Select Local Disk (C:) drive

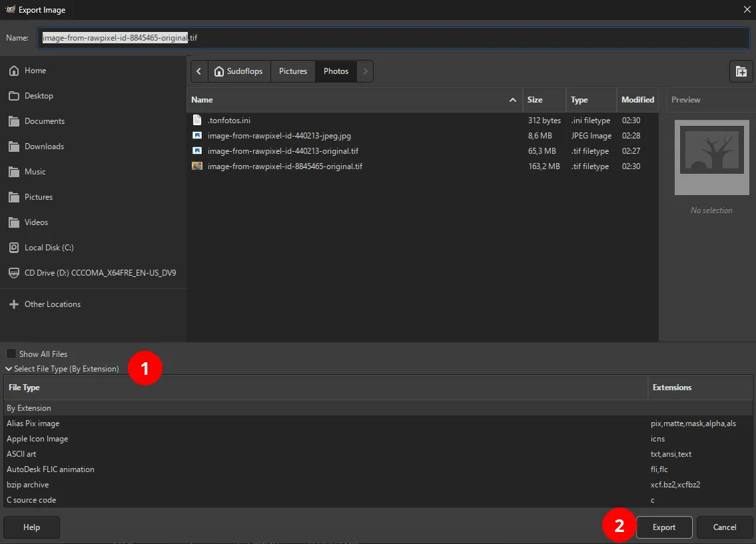(x=49, y=248)
